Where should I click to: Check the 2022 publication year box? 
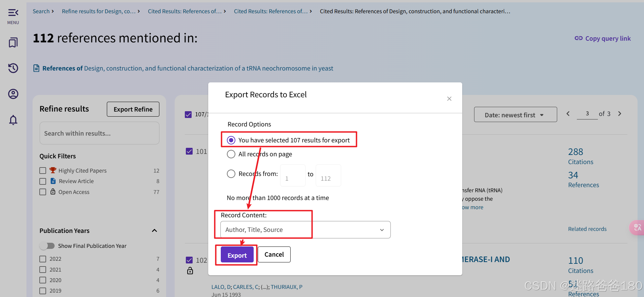pos(43,259)
